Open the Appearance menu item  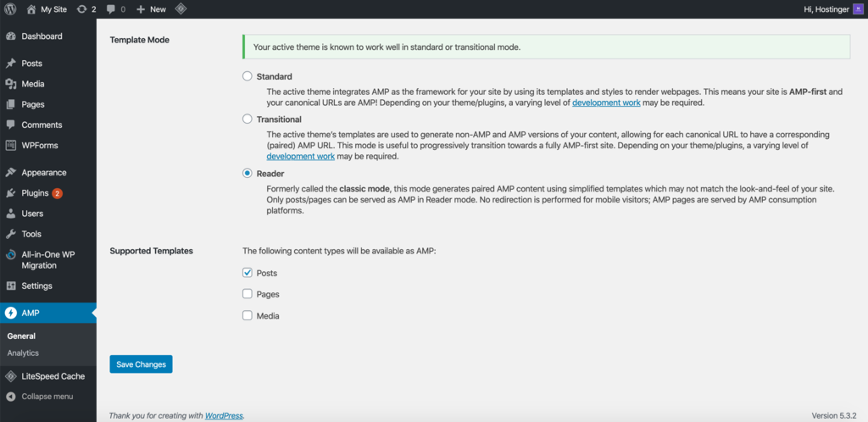pos(43,172)
